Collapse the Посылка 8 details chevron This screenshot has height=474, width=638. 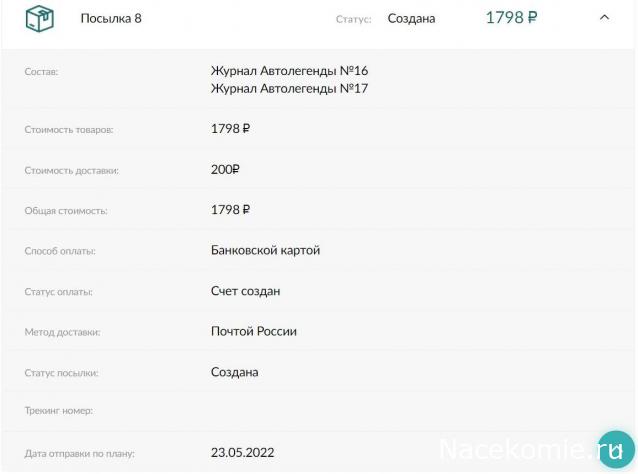click(603, 17)
